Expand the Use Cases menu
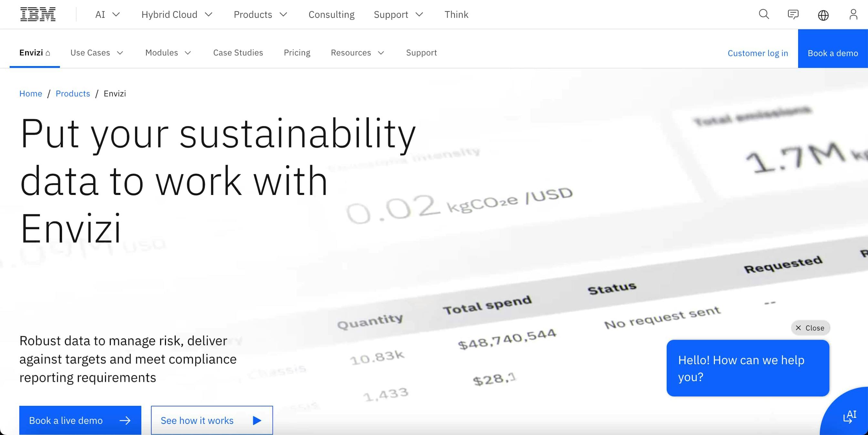The width and height of the screenshot is (868, 435). (x=97, y=53)
